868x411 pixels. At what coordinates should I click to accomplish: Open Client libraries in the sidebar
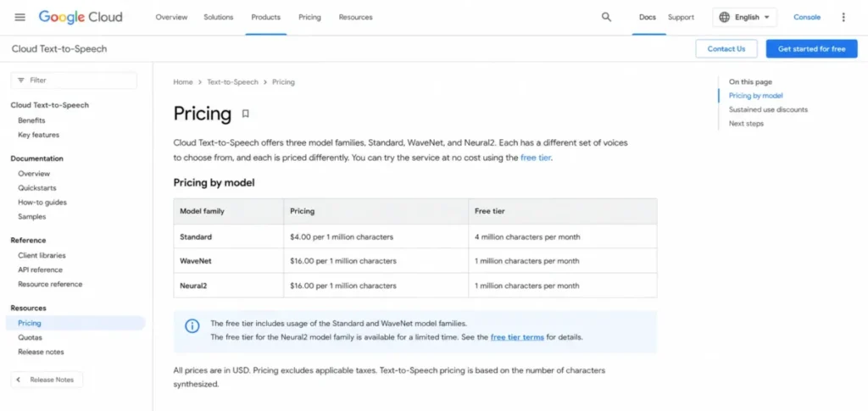42,255
